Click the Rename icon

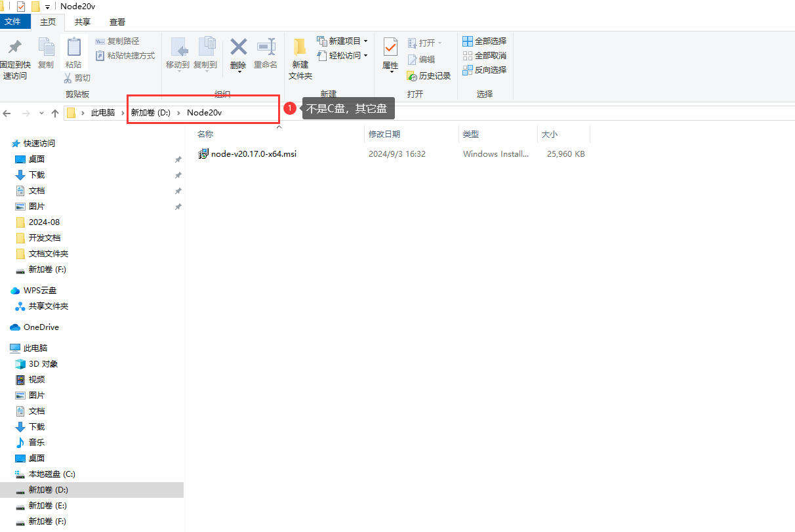[x=266, y=47]
